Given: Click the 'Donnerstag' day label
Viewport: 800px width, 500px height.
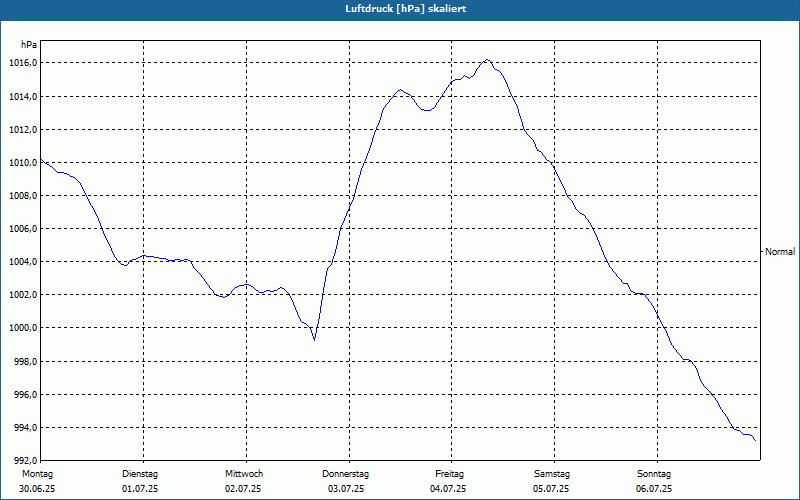Looking at the screenshot, I should click(345, 474).
